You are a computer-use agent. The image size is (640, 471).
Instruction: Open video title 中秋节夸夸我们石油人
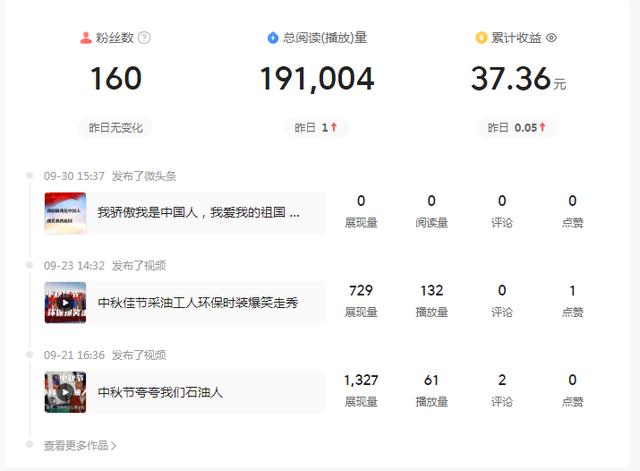(160, 392)
